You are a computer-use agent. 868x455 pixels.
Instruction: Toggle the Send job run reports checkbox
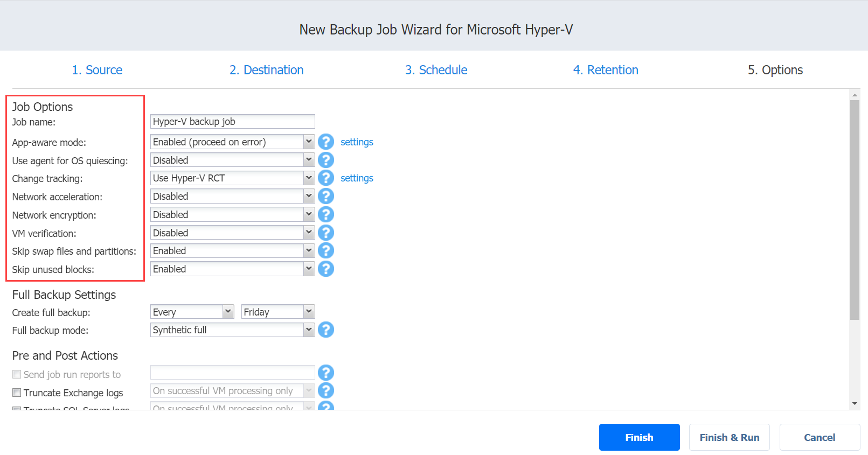point(17,374)
